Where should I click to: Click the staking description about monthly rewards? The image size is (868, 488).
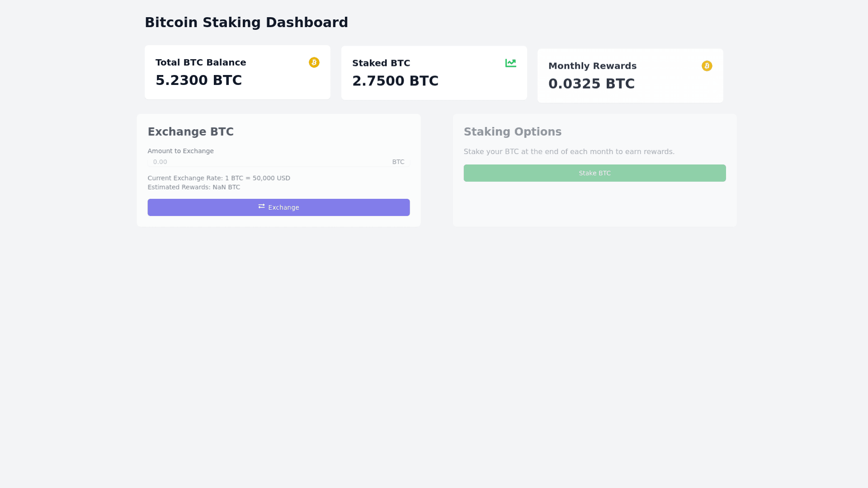[569, 151]
